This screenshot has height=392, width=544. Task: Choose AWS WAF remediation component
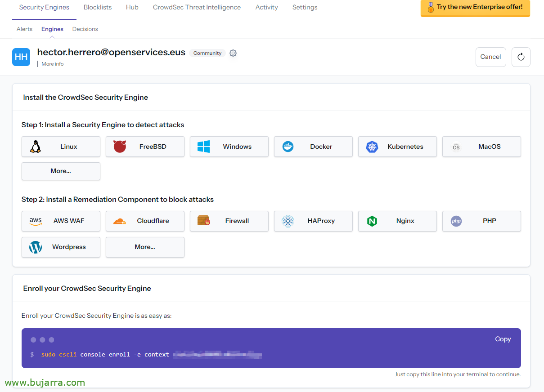(x=61, y=221)
